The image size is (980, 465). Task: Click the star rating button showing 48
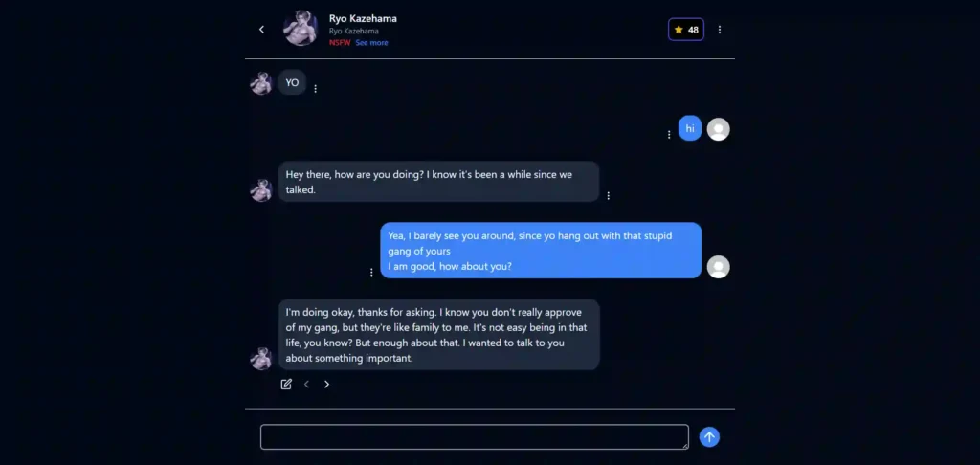point(686,30)
